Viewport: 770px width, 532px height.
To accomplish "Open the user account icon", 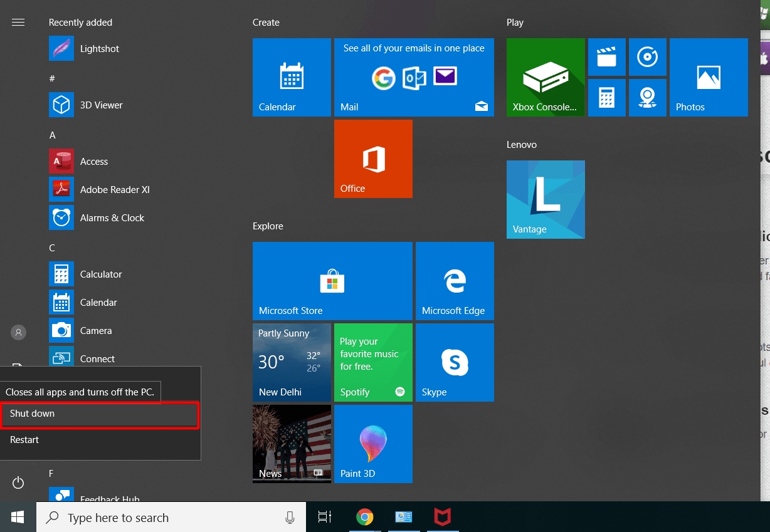I will tap(18, 332).
